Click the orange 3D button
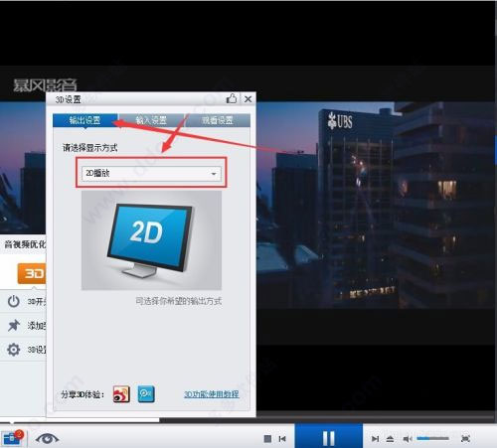 tap(32, 273)
